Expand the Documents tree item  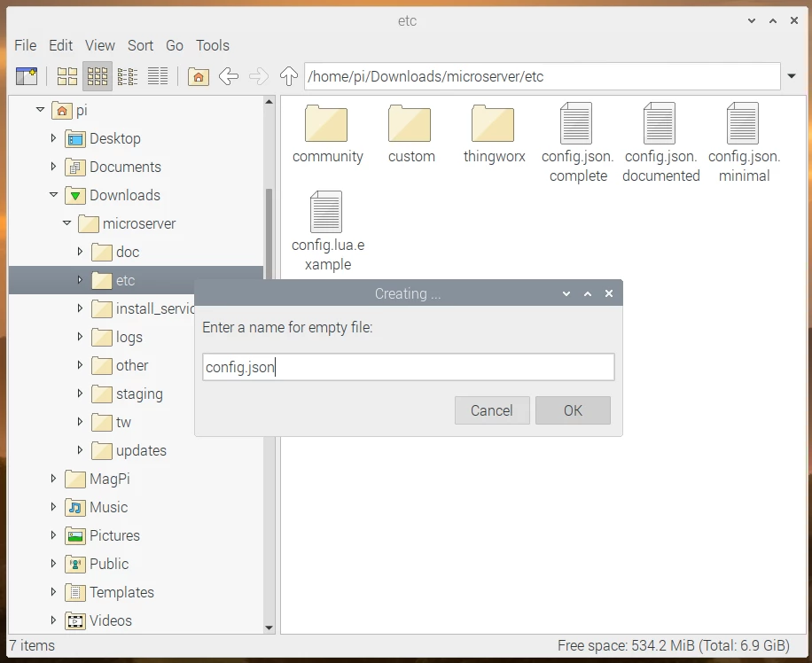coord(53,167)
